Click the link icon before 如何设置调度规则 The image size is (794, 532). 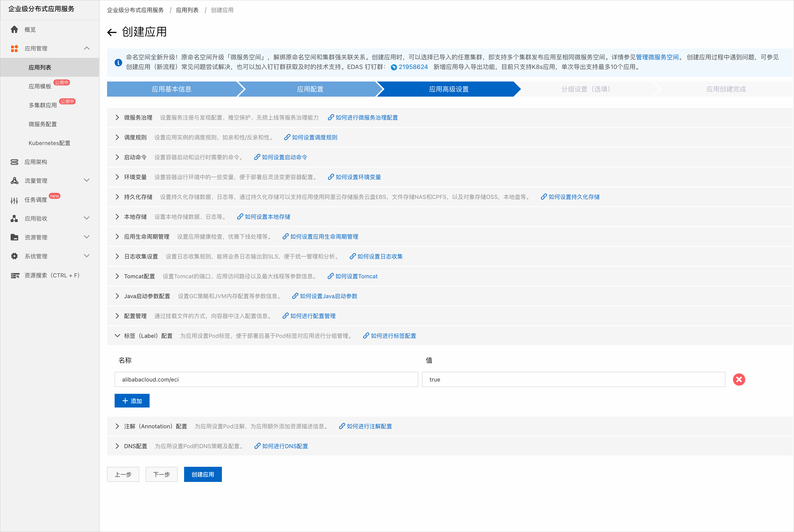coord(287,137)
